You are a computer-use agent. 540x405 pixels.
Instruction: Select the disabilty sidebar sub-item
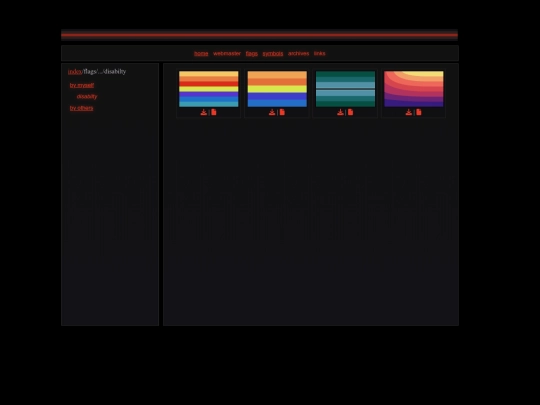87,96
